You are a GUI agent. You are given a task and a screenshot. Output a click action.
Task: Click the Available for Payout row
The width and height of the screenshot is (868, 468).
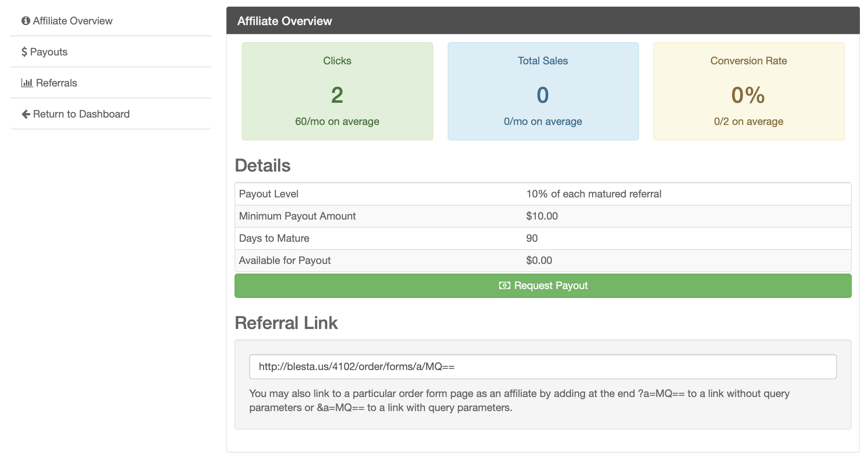point(543,260)
